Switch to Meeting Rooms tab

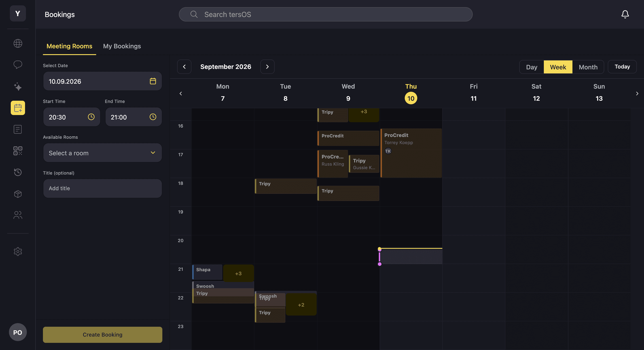coord(69,46)
